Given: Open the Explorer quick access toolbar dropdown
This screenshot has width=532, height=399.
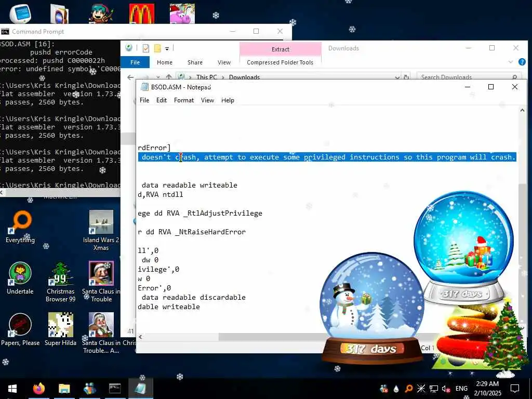Looking at the screenshot, I should [x=167, y=49].
